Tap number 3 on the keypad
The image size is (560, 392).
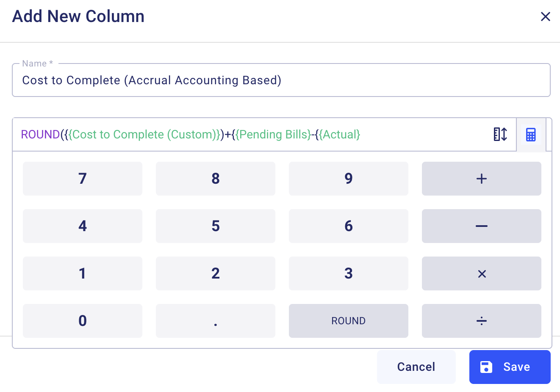point(348,273)
